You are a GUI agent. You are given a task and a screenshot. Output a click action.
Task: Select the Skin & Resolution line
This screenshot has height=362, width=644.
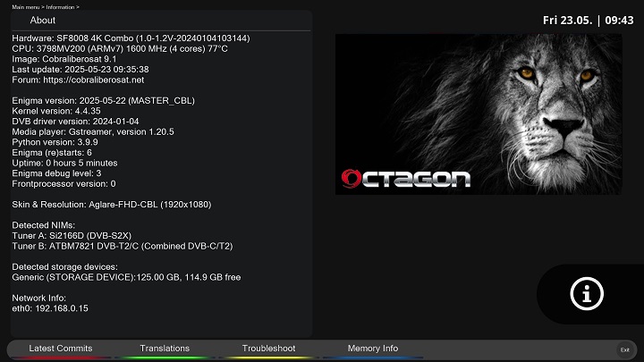coord(112,205)
